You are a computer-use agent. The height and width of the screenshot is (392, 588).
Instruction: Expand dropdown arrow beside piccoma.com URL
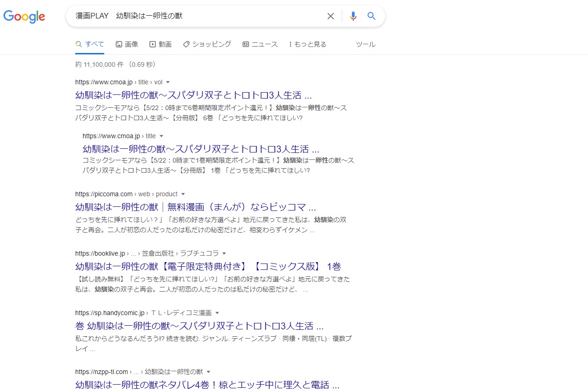(183, 194)
